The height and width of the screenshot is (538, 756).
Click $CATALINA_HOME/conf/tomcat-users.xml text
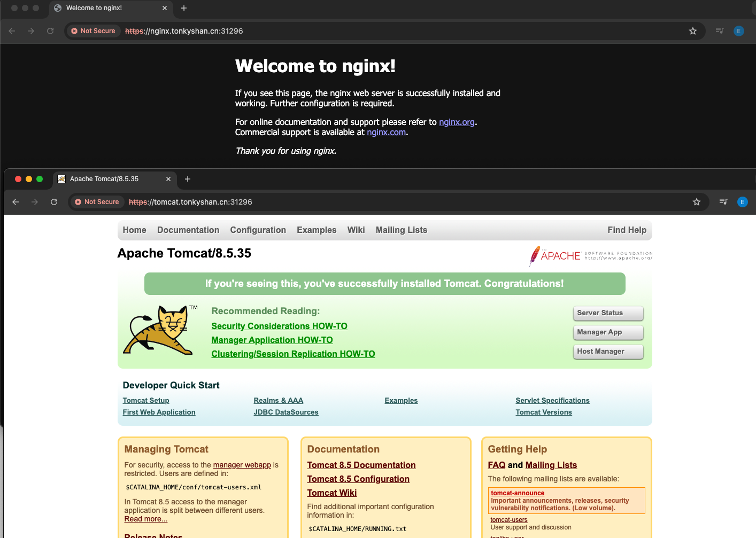tap(194, 487)
